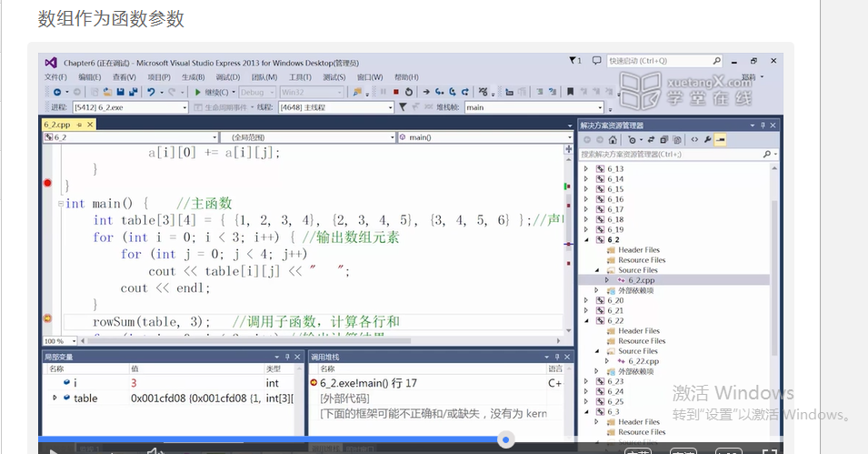Open the 帮助(H) menu
The image size is (868, 454).
pyautogui.click(x=406, y=77)
